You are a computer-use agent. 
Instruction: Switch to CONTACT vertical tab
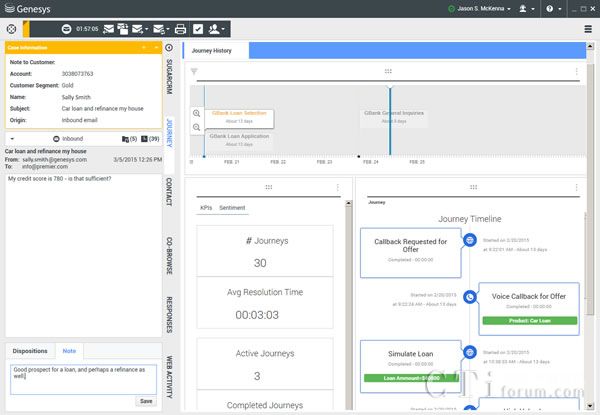[x=169, y=192]
